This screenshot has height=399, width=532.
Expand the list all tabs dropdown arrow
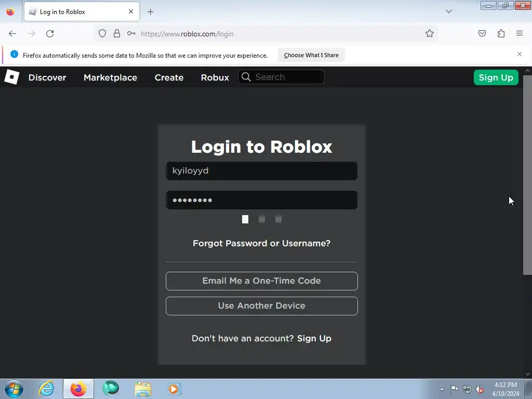[449, 11]
